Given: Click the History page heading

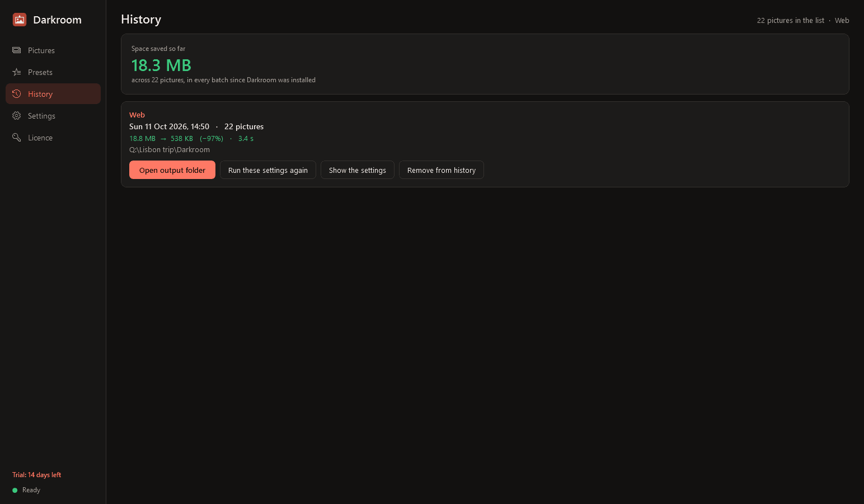Looking at the screenshot, I should click(141, 20).
